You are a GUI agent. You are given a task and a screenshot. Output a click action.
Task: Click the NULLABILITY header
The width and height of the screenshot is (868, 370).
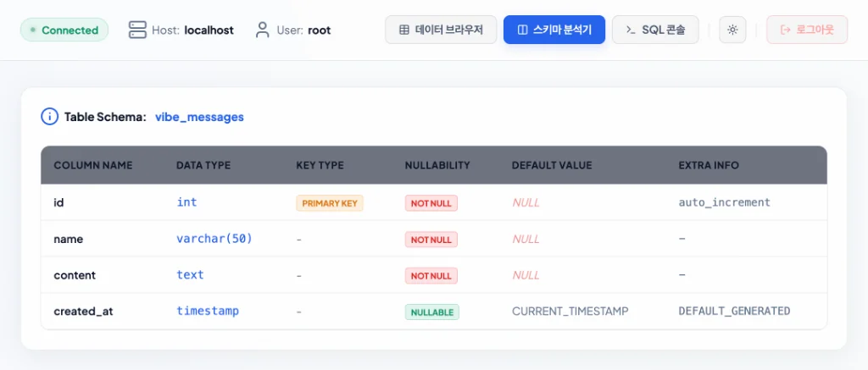pyautogui.click(x=437, y=165)
